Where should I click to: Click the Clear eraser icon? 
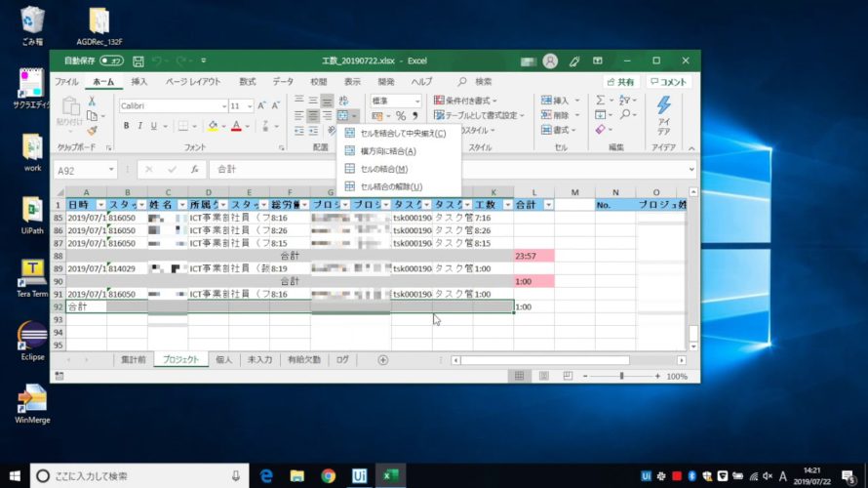tap(601, 129)
